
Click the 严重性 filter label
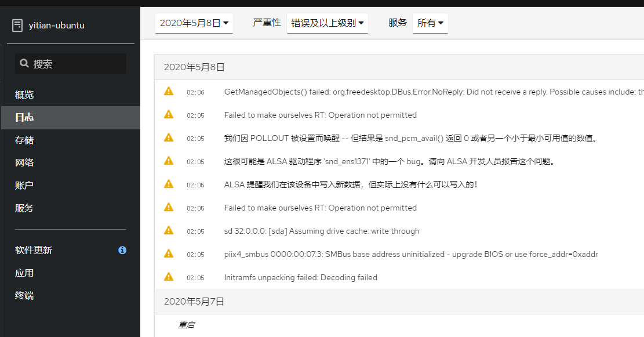click(267, 23)
